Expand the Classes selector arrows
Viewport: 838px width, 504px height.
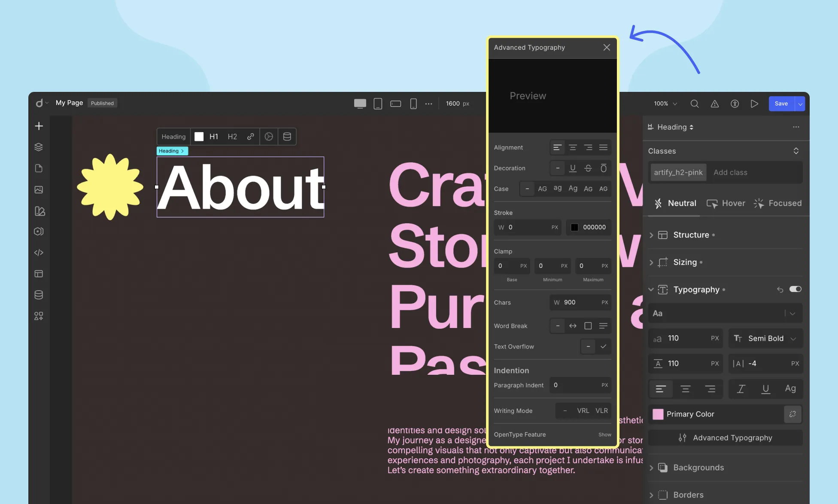[x=796, y=151]
